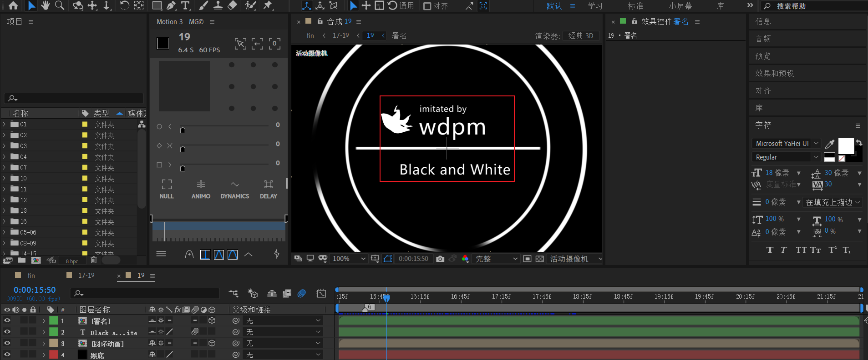Image resolution: width=868 pixels, height=360 pixels.
Task: Hide the 署名 layer
Action: [7, 320]
